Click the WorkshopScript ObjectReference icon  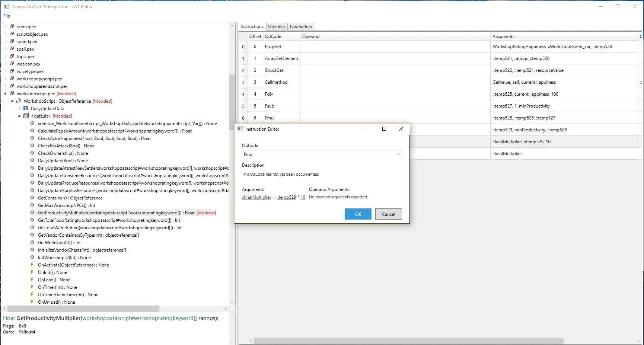[x=19, y=101]
